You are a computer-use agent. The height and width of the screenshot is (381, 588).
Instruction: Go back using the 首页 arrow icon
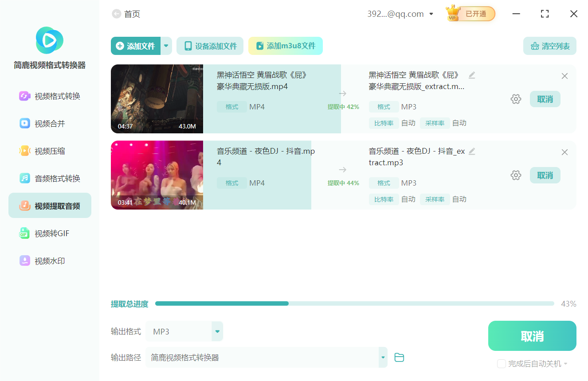[116, 14]
